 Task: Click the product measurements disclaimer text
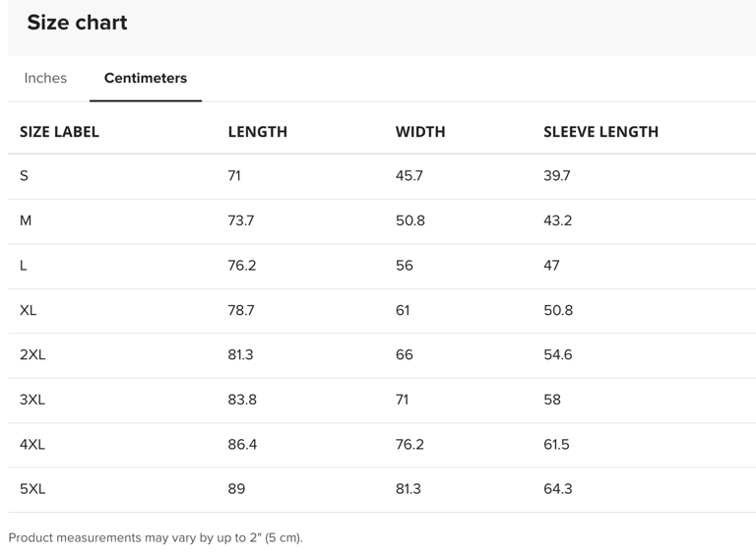click(156, 537)
